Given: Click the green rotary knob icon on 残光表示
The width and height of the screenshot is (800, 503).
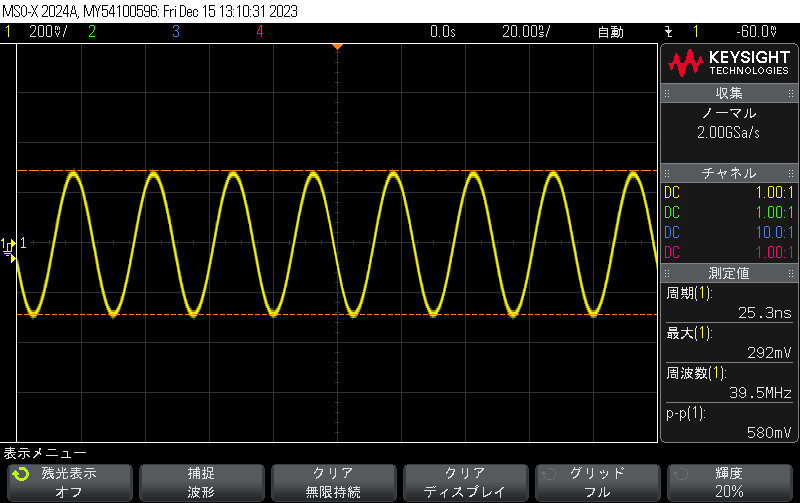Looking at the screenshot, I should (21, 474).
